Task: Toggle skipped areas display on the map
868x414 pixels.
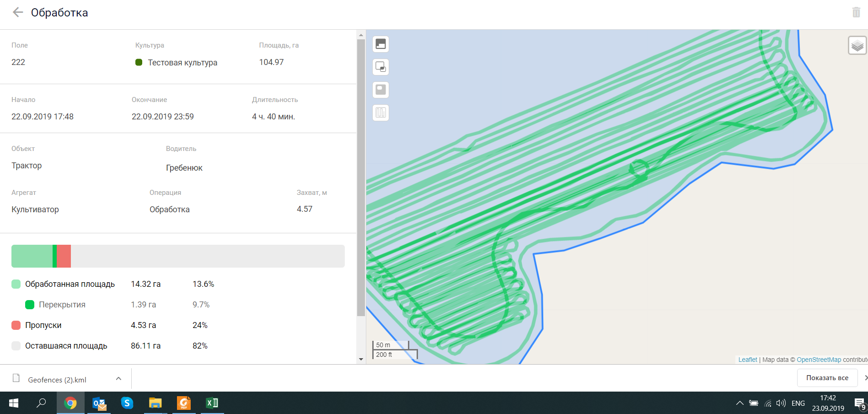Action: point(380,90)
